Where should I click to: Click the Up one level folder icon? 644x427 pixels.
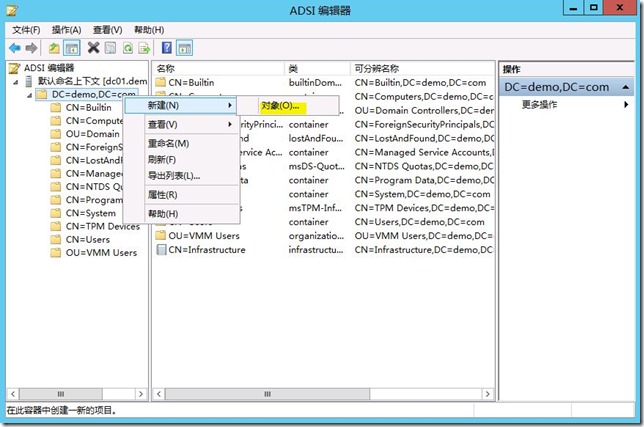tap(54, 48)
